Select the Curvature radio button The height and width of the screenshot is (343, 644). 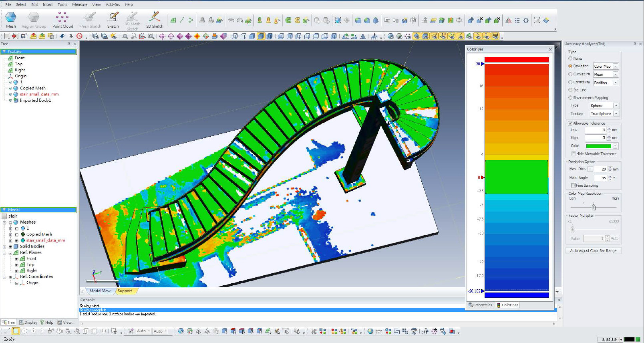pyautogui.click(x=570, y=74)
